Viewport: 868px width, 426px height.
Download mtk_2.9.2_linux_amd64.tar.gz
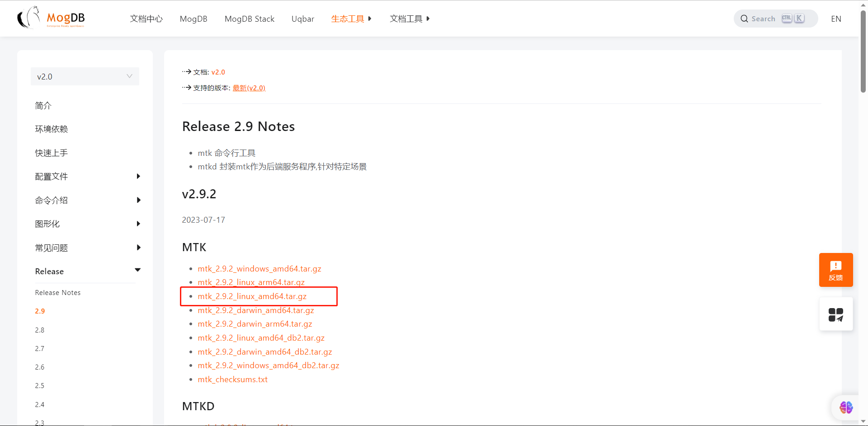(x=252, y=296)
